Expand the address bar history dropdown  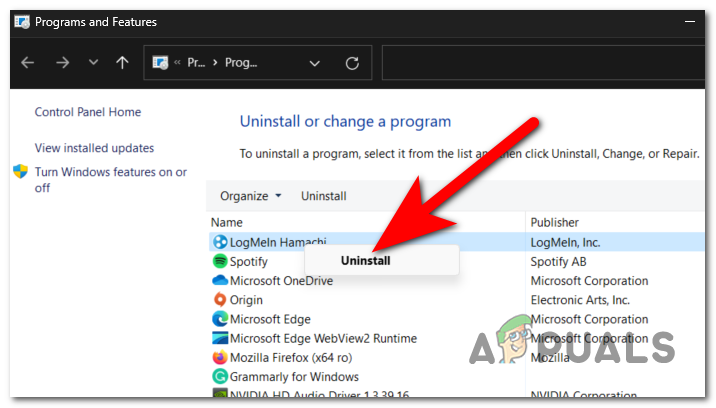coord(315,63)
